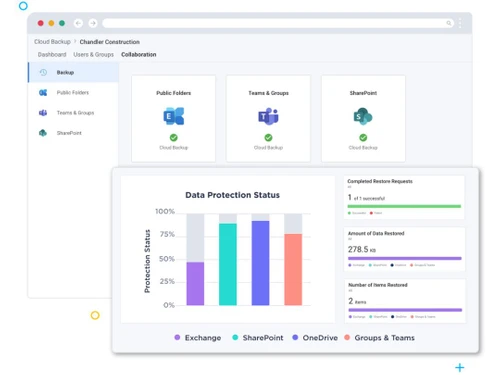Click green Completed Restore Requests progress bar
The width and height of the screenshot is (500, 375).
404,206
